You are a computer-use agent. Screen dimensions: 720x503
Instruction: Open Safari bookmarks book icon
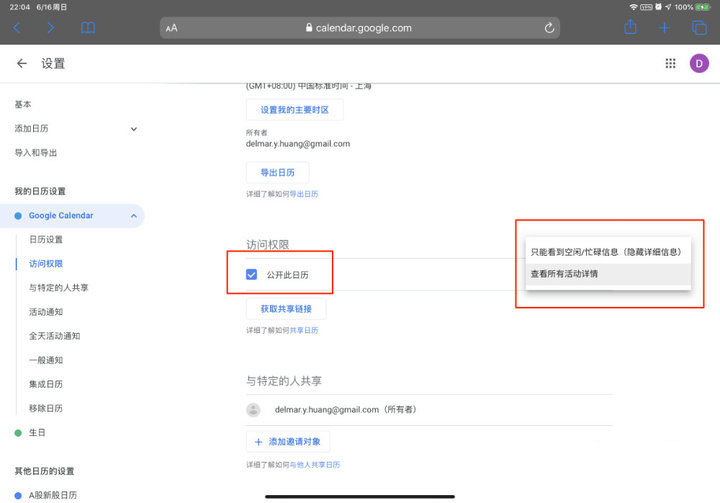(88, 28)
